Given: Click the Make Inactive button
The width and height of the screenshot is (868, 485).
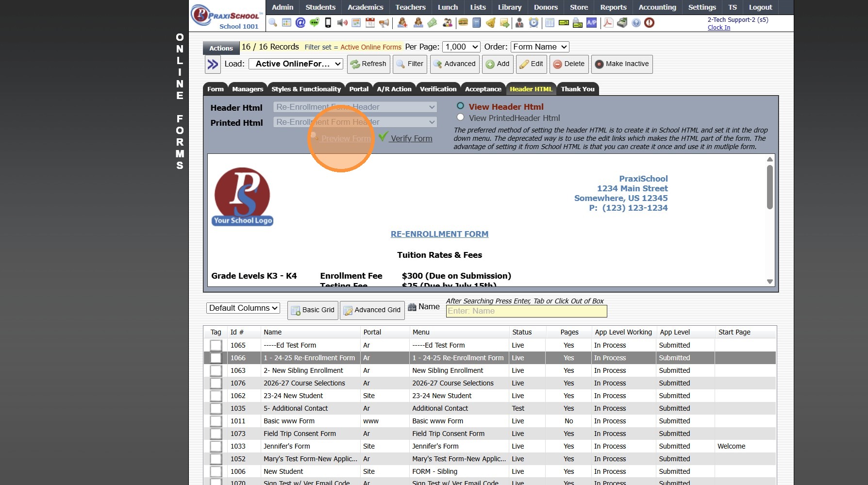Looking at the screenshot, I should (622, 64).
